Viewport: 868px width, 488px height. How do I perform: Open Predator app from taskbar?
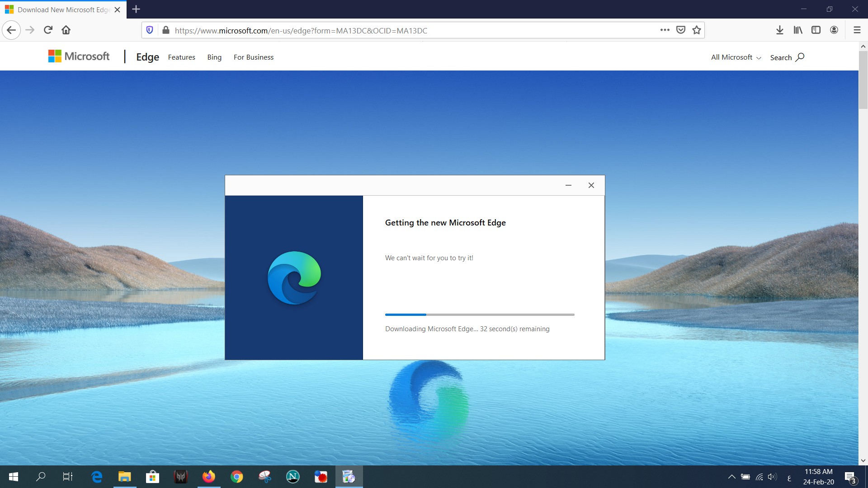click(181, 477)
